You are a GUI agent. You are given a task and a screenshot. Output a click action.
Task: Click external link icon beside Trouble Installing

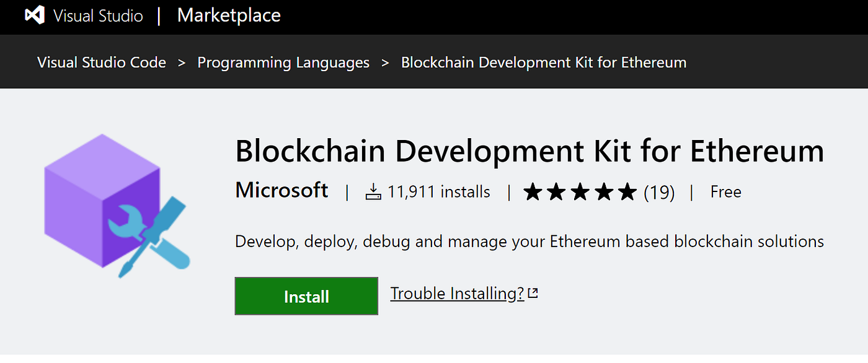point(533,293)
